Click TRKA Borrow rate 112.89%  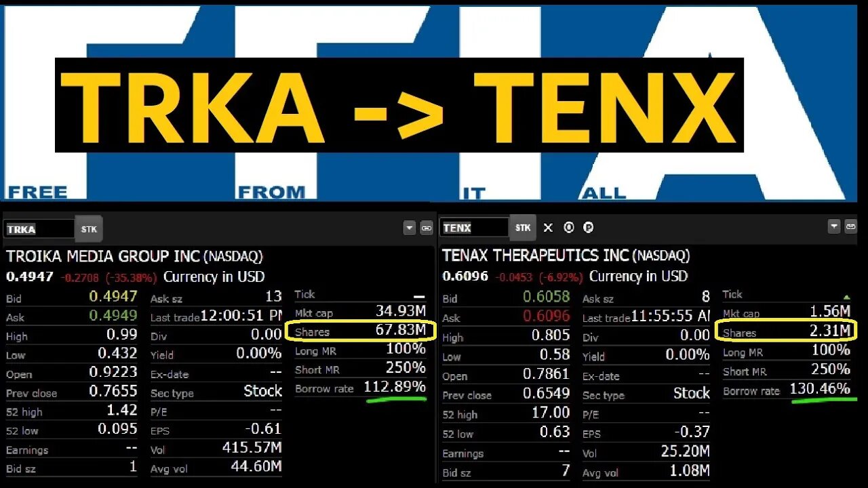395,387
